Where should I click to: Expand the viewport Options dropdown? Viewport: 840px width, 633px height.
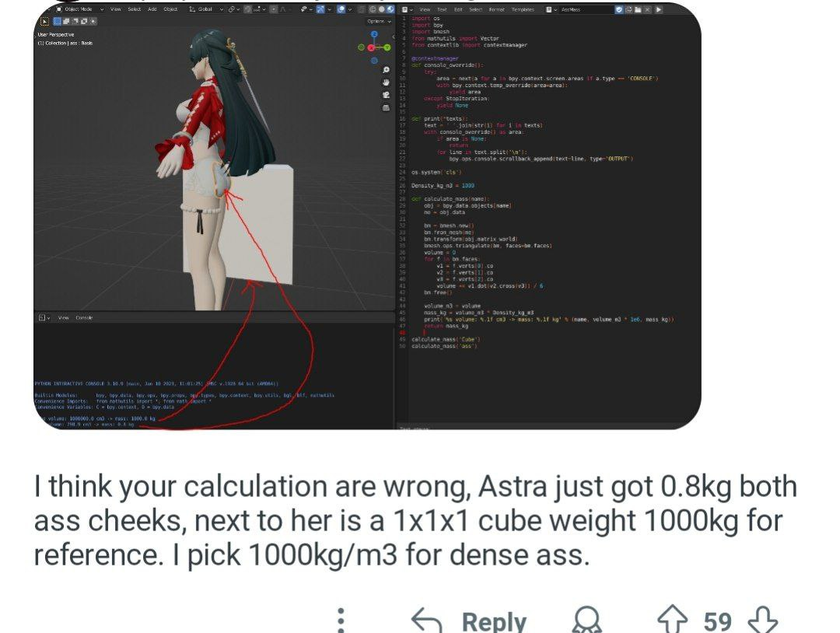click(x=379, y=22)
